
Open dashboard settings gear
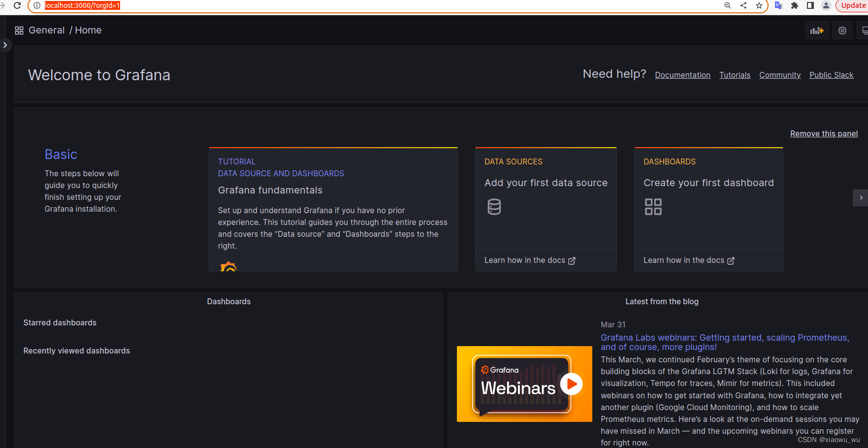coord(842,31)
